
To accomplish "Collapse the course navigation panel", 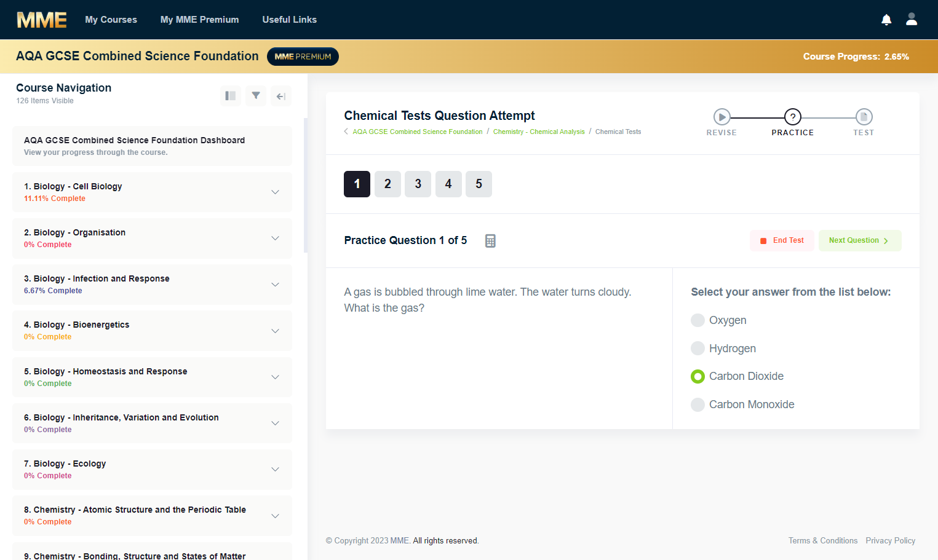I will click(281, 96).
